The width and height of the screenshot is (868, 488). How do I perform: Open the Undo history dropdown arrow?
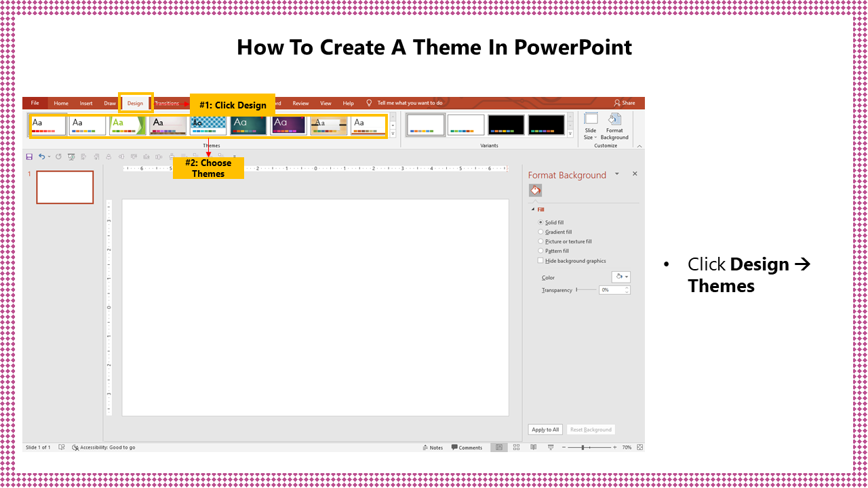[x=49, y=157]
